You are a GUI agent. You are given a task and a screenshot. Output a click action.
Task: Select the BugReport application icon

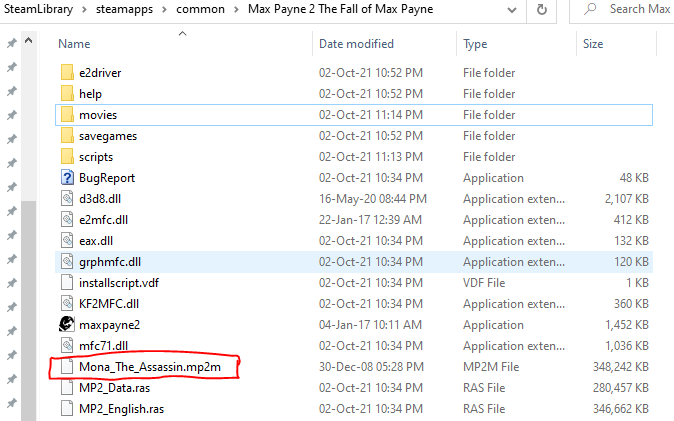pyautogui.click(x=67, y=177)
